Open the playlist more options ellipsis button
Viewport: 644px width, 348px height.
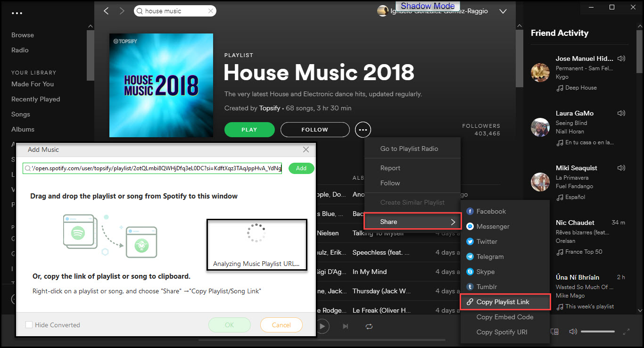pyautogui.click(x=363, y=129)
